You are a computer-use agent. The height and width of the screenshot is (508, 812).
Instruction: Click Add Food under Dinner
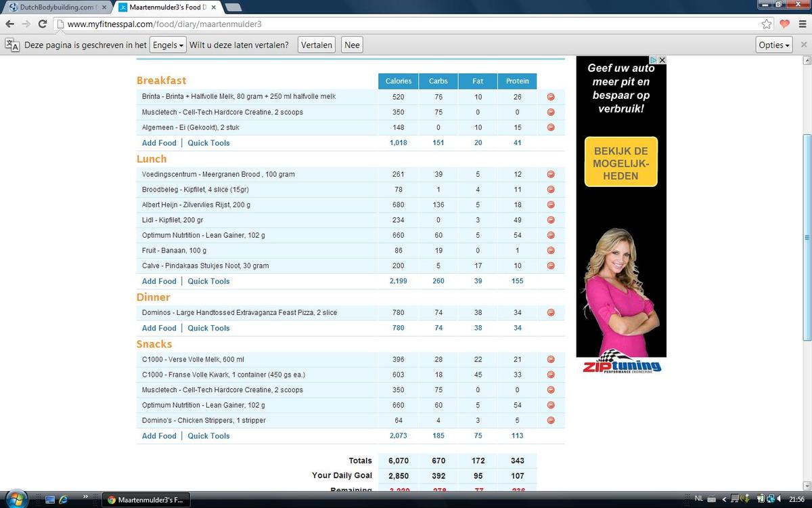[x=159, y=328]
